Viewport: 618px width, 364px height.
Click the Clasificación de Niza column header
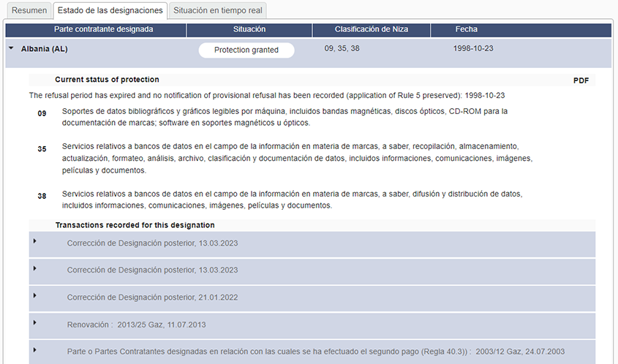pyautogui.click(x=371, y=29)
